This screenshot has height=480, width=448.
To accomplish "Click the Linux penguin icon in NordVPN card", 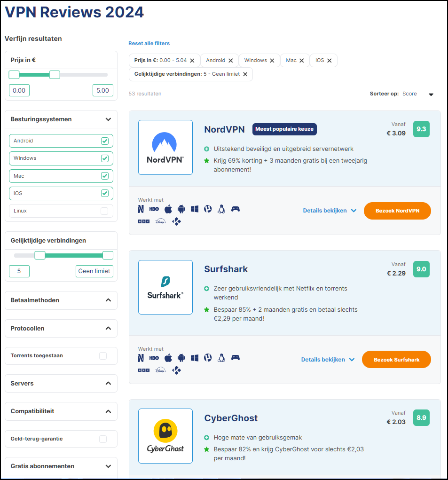I will coord(221,209).
